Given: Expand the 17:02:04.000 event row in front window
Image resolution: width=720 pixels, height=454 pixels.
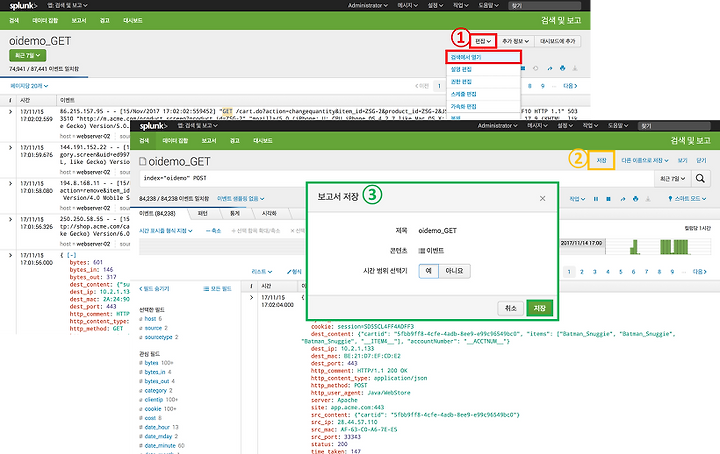Looking at the screenshot, I should click(251, 297).
